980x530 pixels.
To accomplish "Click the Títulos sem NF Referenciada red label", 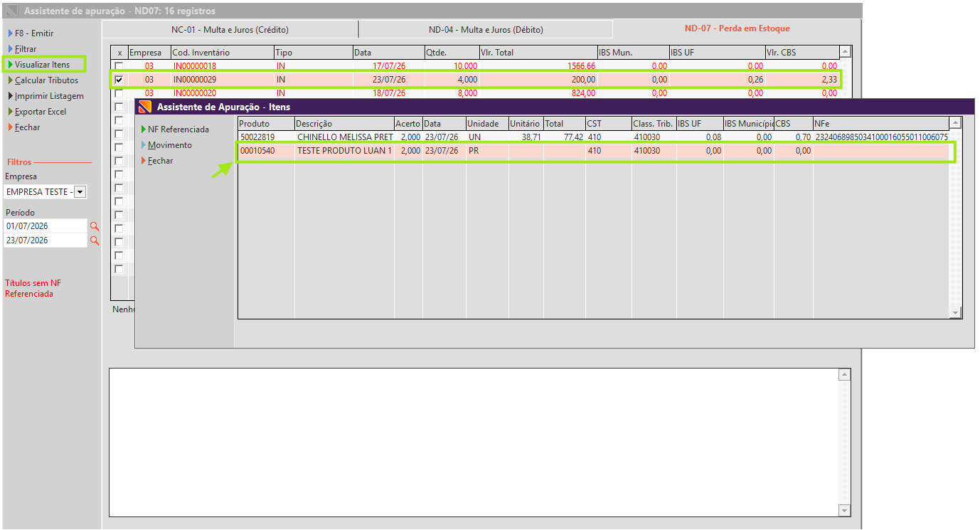I will pos(33,288).
